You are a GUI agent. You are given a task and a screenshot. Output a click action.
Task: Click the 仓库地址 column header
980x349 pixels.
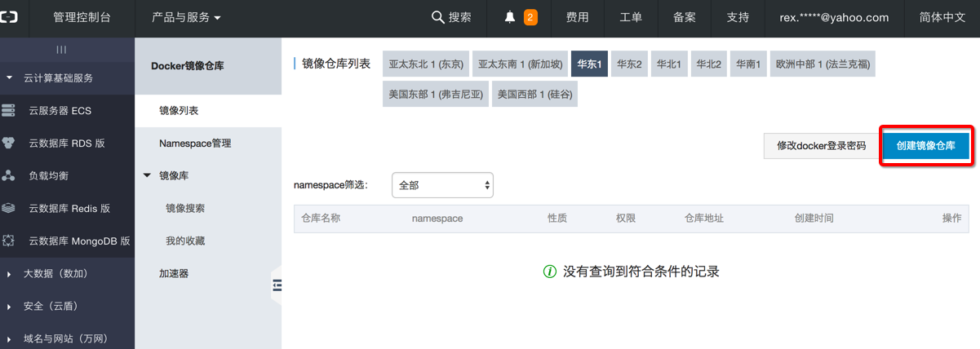pos(704,218)
